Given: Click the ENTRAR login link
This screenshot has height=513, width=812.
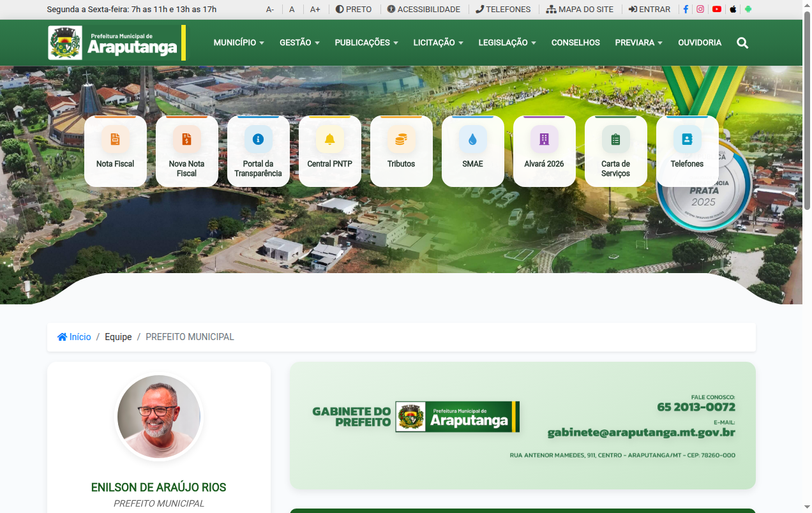Looking at the screenshot, I should (x=649, y=10).
